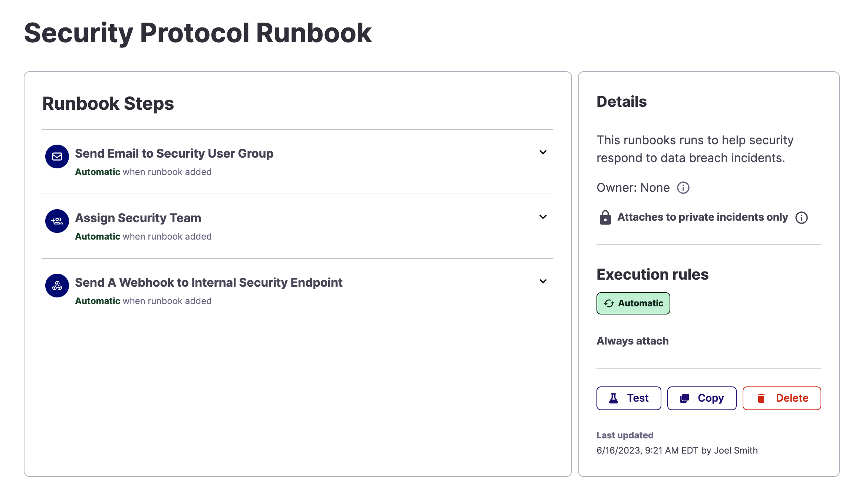Click the Test button label

638,398
